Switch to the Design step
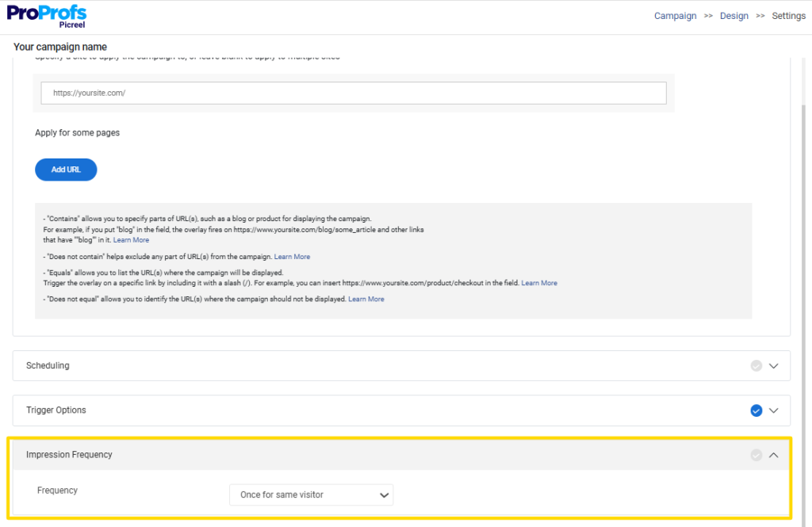 pos(733,15)
